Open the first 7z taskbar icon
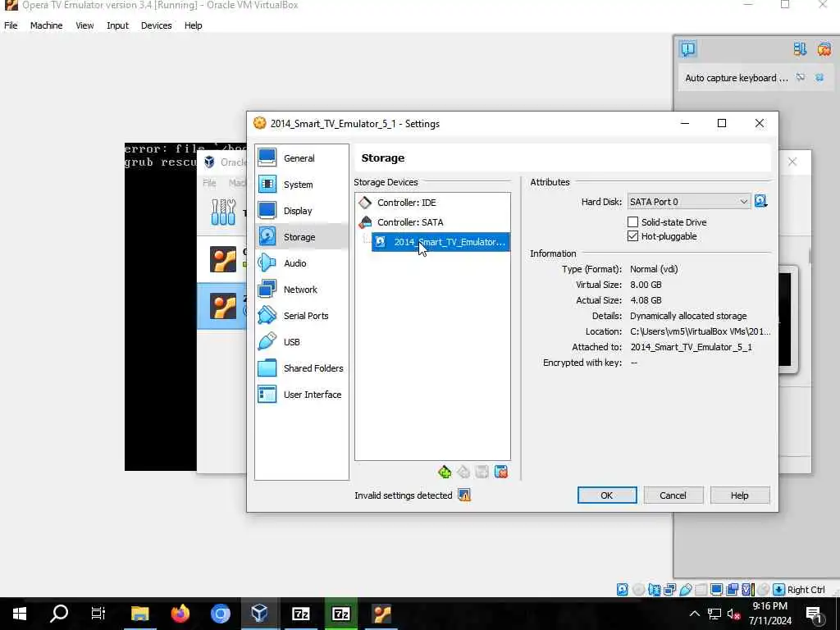This screenshot has width=840, height=630. [x=300, y=614]
